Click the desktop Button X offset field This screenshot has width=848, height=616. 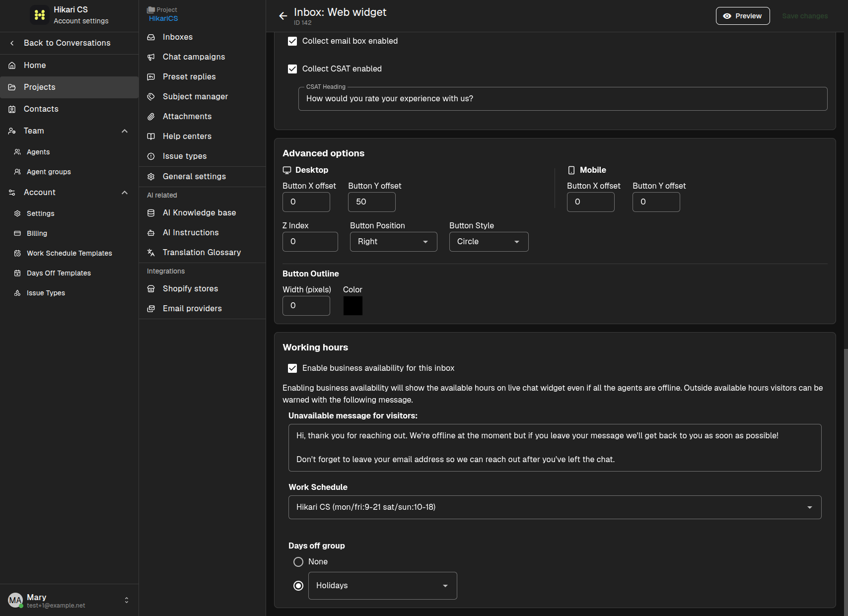click(x=306, y=202)
